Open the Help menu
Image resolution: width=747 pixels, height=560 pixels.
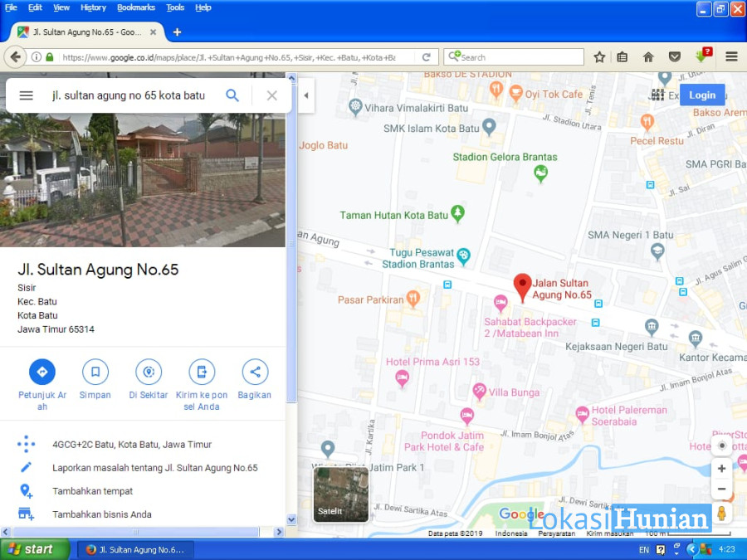[203, 7]
